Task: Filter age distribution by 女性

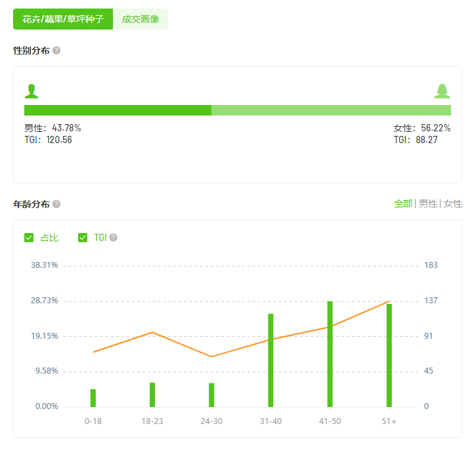Action: (x=453, y=203)
